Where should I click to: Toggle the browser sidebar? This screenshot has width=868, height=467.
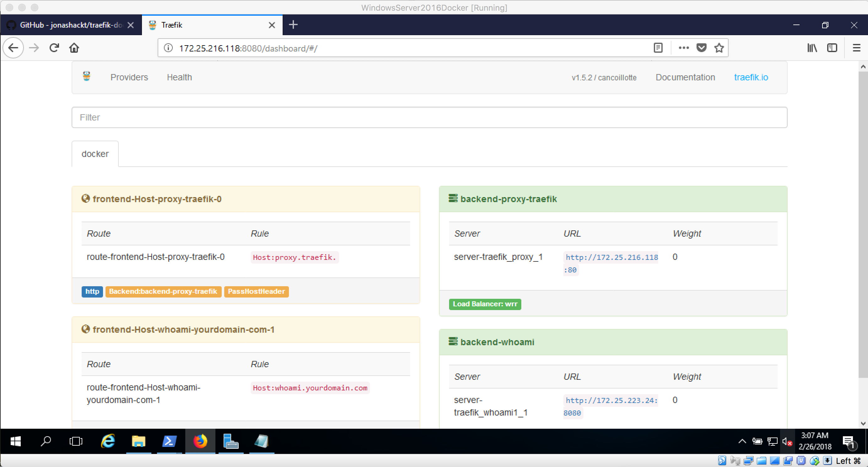pos(832,48)
